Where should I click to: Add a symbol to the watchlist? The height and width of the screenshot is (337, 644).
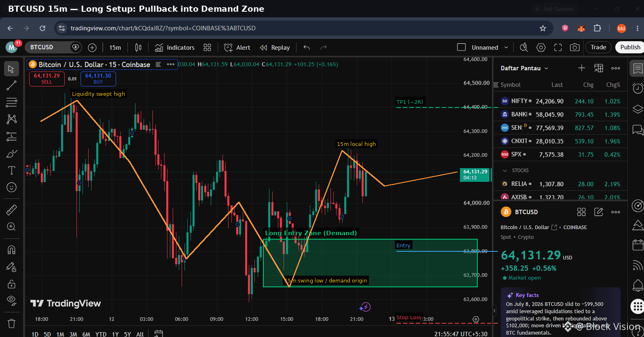[x=581, y=68]
